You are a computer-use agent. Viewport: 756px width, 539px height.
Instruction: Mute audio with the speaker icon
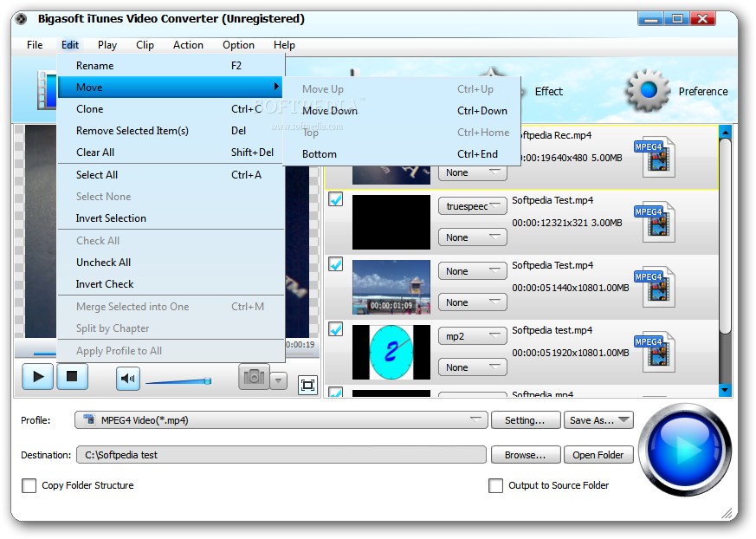coord(128,379)
